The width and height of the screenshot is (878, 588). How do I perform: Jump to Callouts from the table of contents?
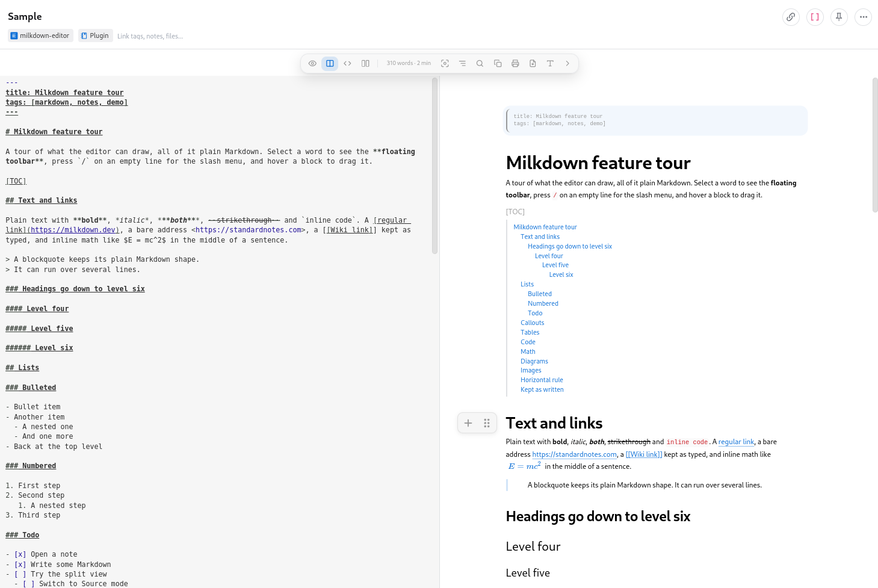(x=533, y=323)
